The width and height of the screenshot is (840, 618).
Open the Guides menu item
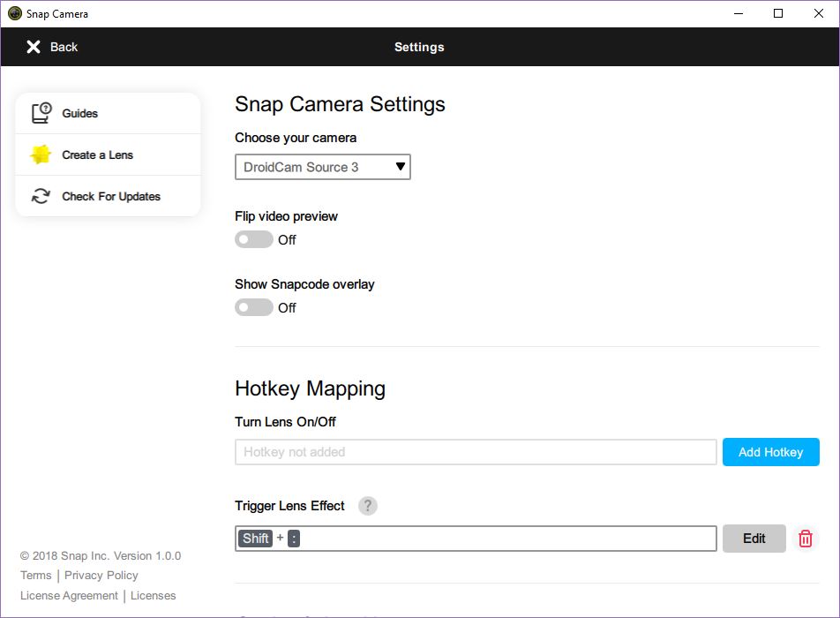pyautogui.click(x=109, y=114)
